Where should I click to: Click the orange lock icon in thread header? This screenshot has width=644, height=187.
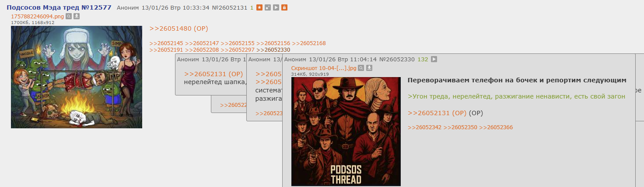click(x=284, y=8)
